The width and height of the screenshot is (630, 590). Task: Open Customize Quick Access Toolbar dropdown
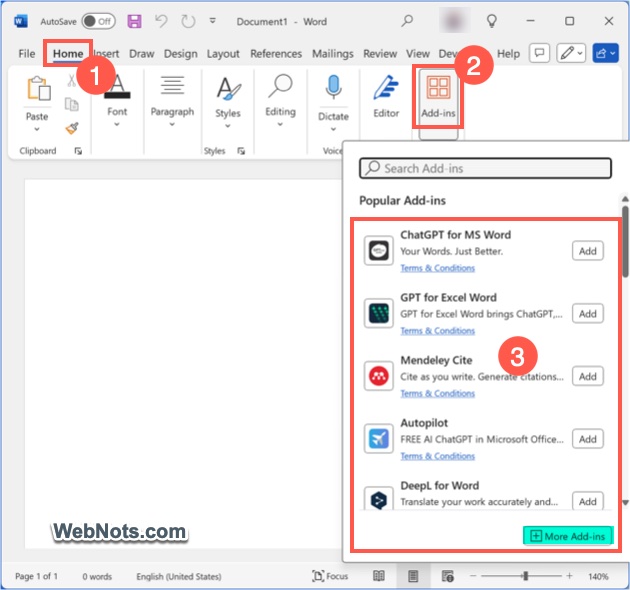(x=213, y=20)
